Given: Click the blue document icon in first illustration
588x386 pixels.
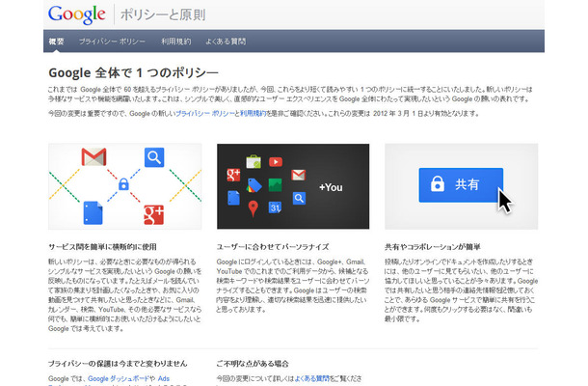Looking at the screenshot, I should click(x=93, y=213).
